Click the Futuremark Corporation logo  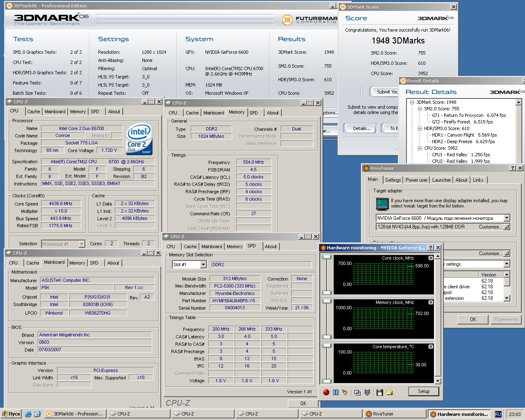click(310, 19)
